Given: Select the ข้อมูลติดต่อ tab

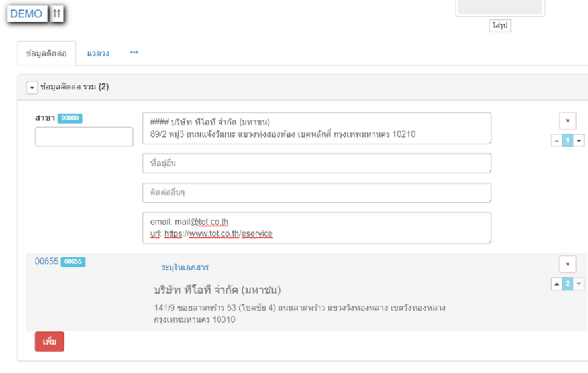Looking at the screenshot, I should pos(46,53).
